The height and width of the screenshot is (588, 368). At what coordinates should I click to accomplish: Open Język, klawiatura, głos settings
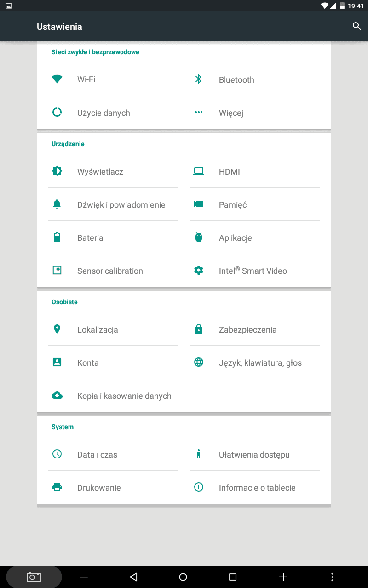(x=255, y=362)
